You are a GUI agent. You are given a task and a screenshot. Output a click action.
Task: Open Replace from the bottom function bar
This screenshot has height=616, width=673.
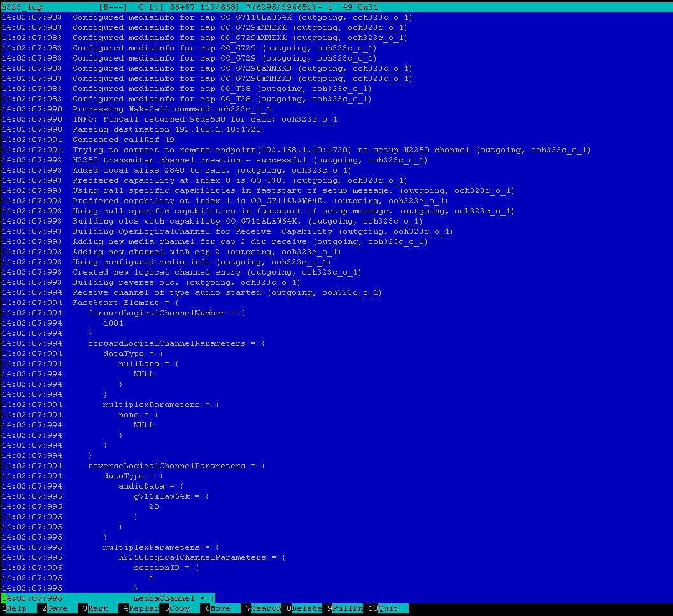143,608
